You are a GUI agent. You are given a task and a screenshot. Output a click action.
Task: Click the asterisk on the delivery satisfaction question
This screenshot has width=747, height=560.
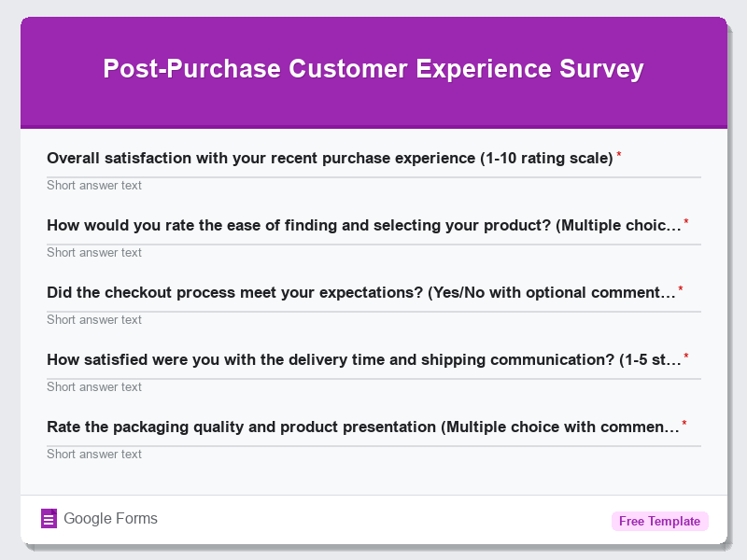click(686, 356)
